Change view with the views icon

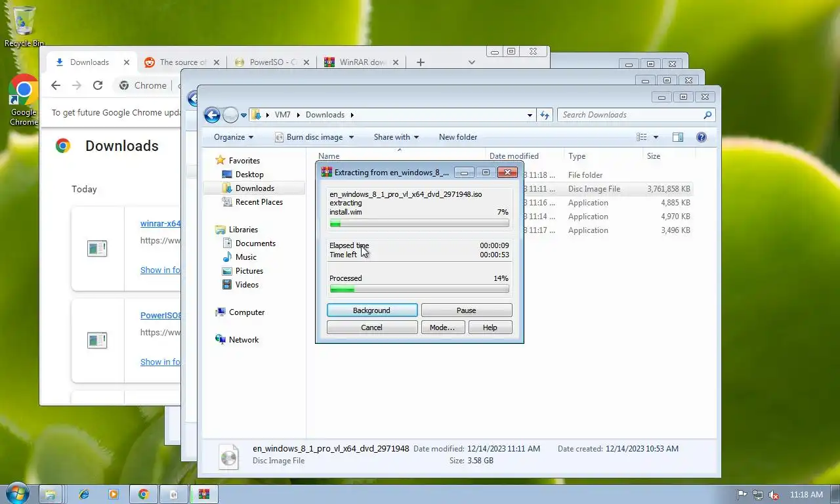642,137
